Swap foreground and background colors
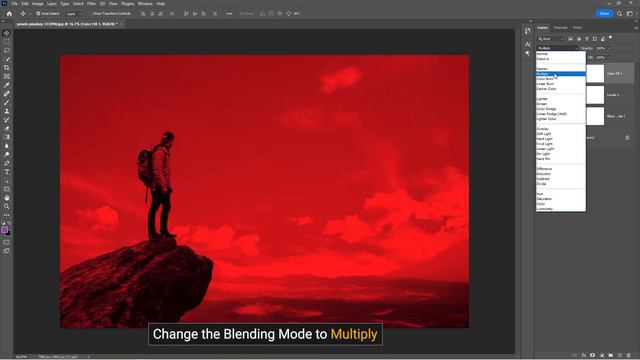 [x=9, y=223]
